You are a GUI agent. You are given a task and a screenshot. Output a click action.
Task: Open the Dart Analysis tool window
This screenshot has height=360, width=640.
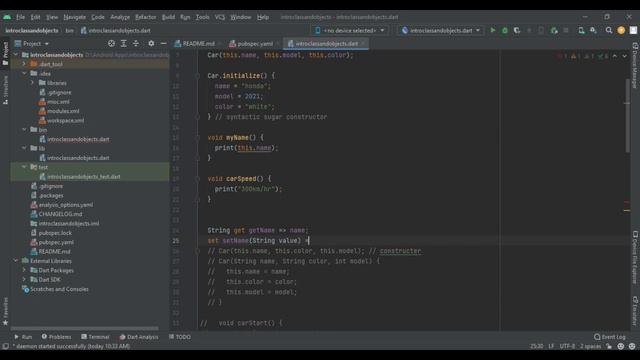click(139, 337)
